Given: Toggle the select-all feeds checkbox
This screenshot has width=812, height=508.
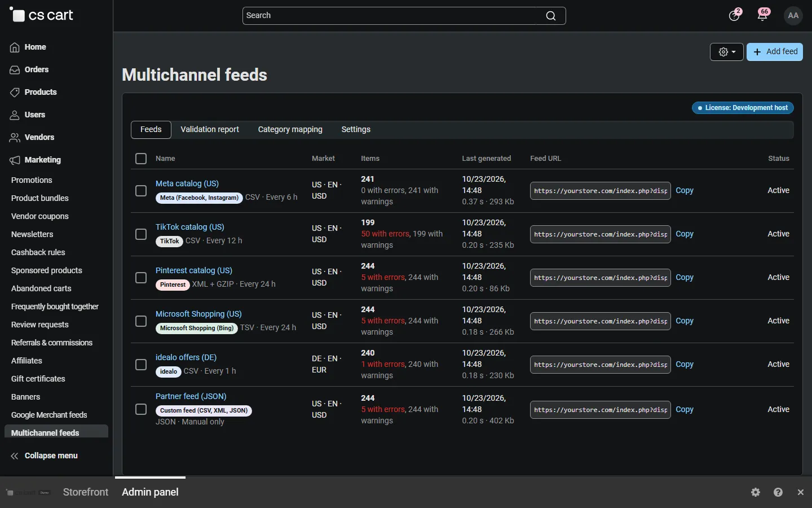Looking at the screenshot, I should (x=141, y=159).
